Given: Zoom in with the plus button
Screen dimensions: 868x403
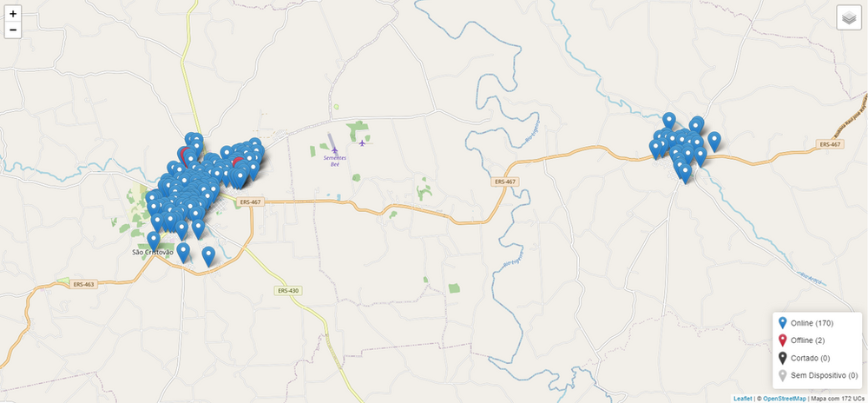Looking at the screenshot, I should pyautogui.click(x=13, y=14).
